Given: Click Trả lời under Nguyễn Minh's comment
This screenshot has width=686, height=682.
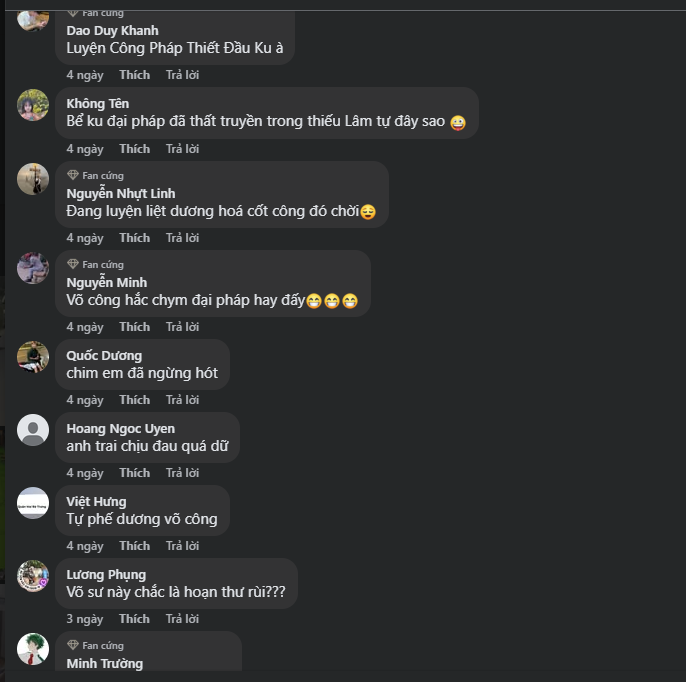Looking at the screenshot, I should pos(182,327).
